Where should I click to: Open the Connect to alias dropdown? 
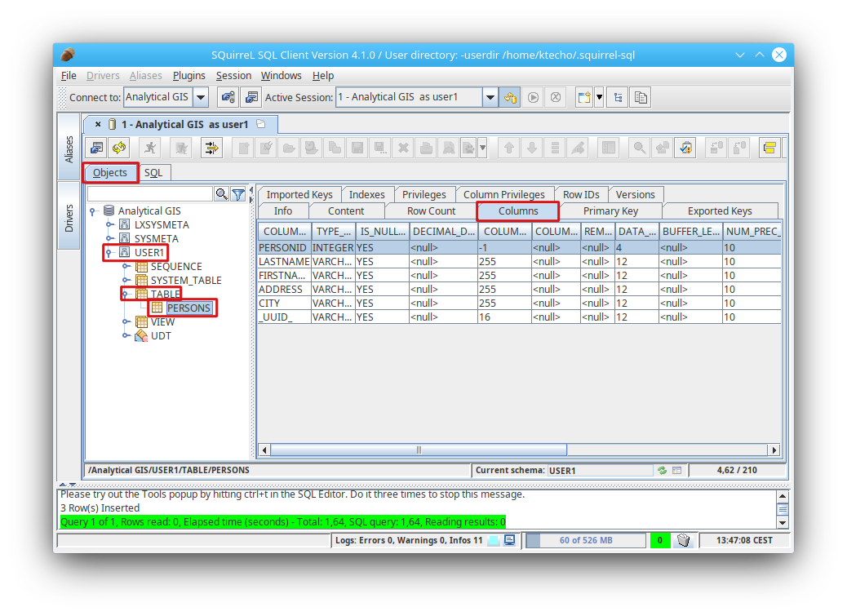(201, 98)
